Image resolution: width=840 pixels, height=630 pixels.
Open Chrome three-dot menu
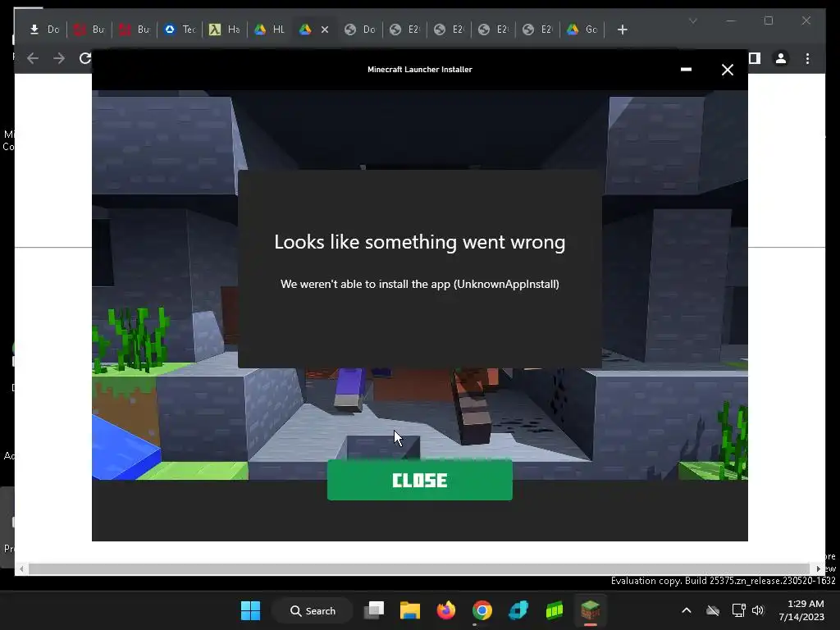tap(807, 58)
